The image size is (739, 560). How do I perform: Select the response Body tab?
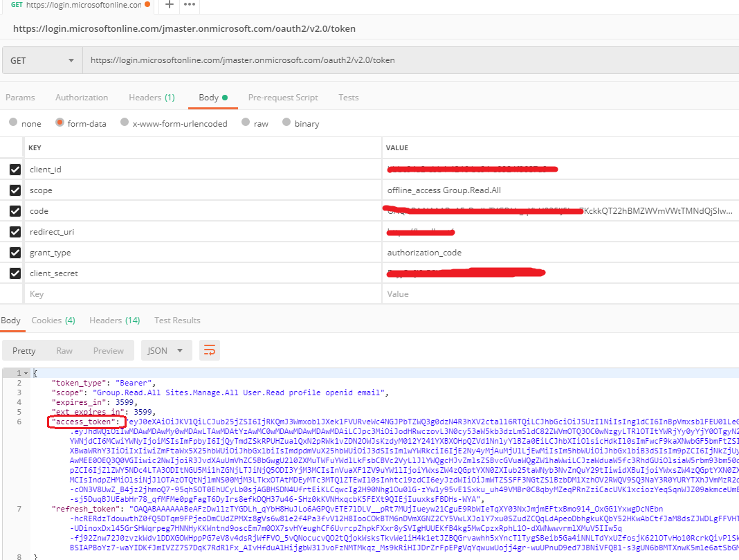[10, 320]
